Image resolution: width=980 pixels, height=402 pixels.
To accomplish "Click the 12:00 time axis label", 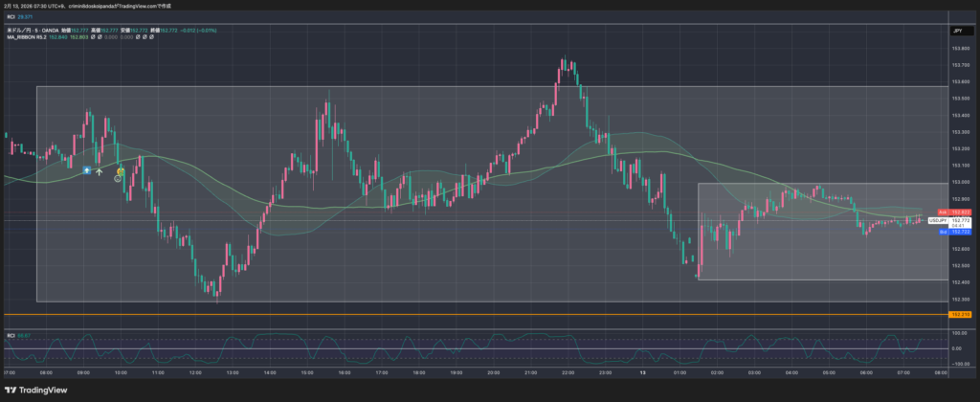I will point(193,372).
